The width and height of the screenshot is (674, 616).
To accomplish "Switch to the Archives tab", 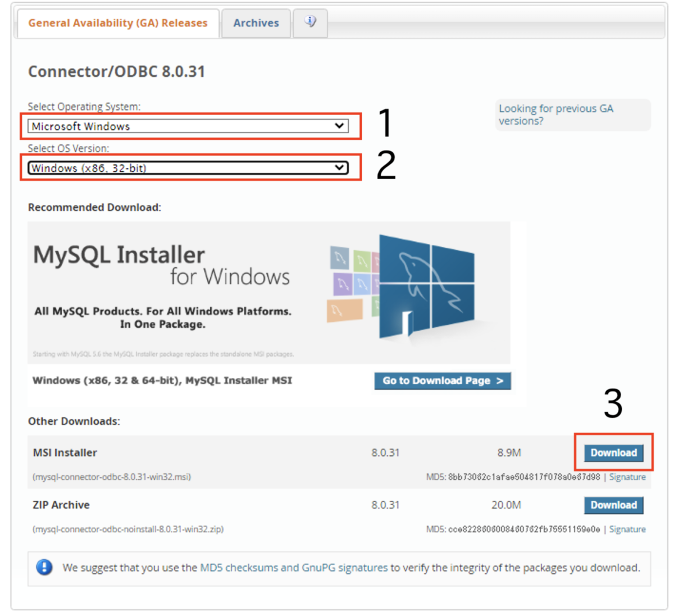I will coord(256,23).
